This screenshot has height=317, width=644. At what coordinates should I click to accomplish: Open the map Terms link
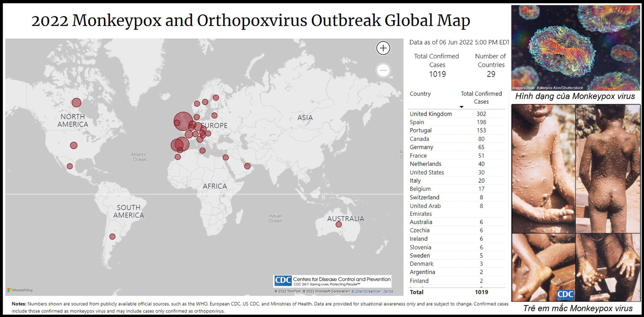[388, 291]
